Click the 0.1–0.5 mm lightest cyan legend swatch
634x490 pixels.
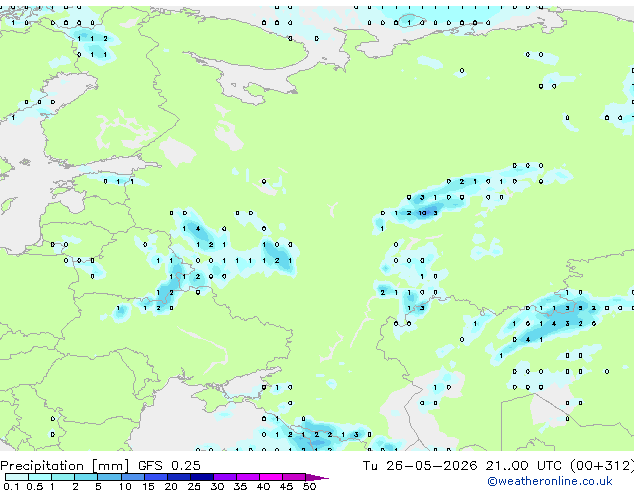[x=17, y=477]
